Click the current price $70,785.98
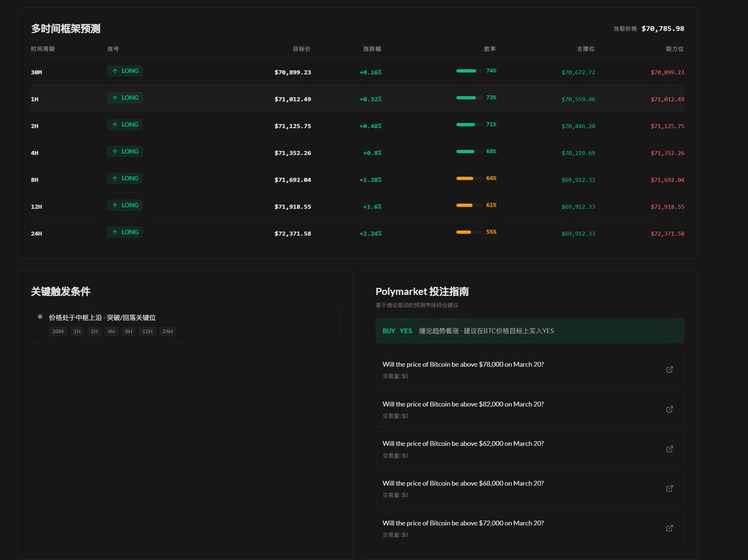This screenshot has width=748, height=560. [663, 29]
